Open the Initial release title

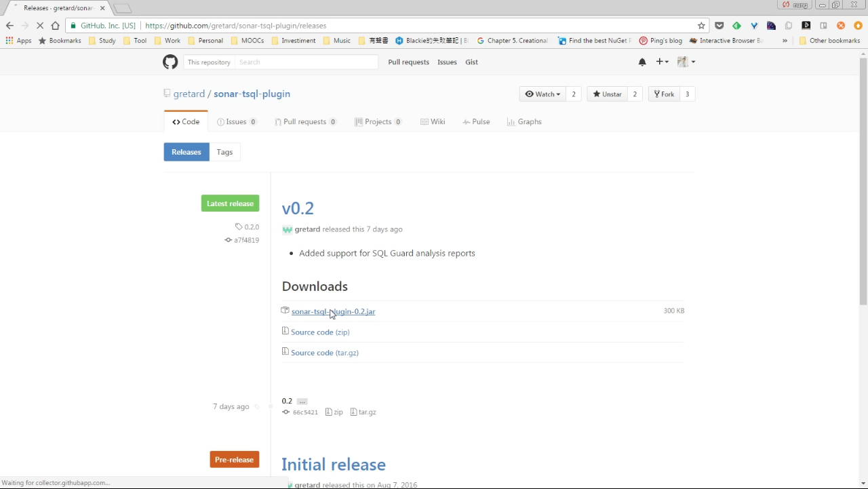334,465
